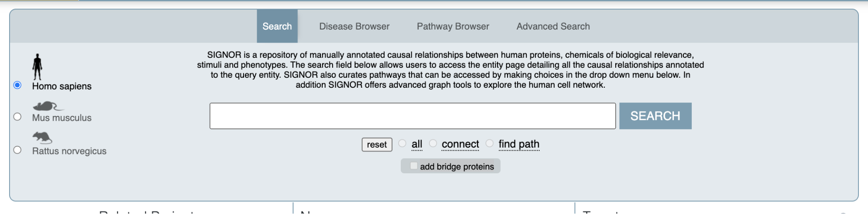Select the Homo sapiens radio button

(x=17, y=85)
